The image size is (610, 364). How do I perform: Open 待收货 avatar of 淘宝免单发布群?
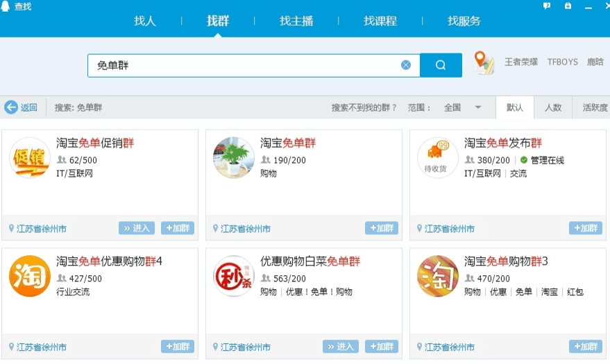click(438, 157)
